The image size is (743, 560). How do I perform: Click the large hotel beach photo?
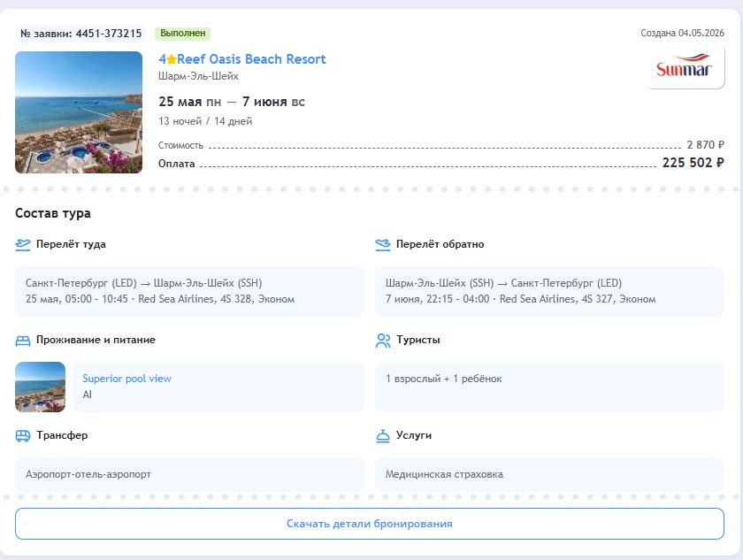point(79,112)
